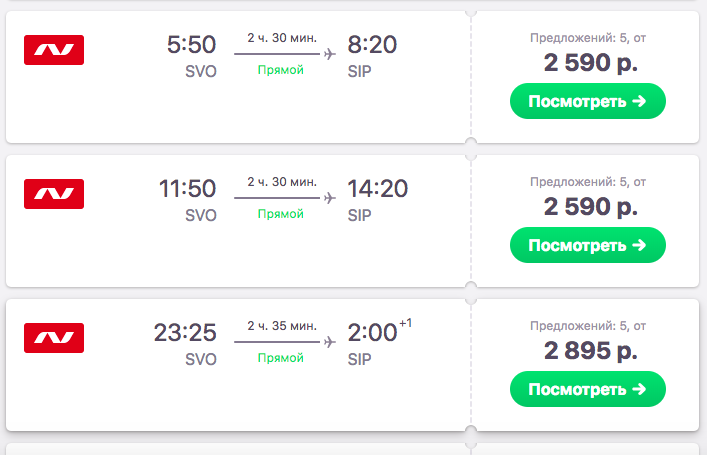This screenshot has height=455, width=707.
Task: Select the 5:50 departure time
Action: coord(191,45)
